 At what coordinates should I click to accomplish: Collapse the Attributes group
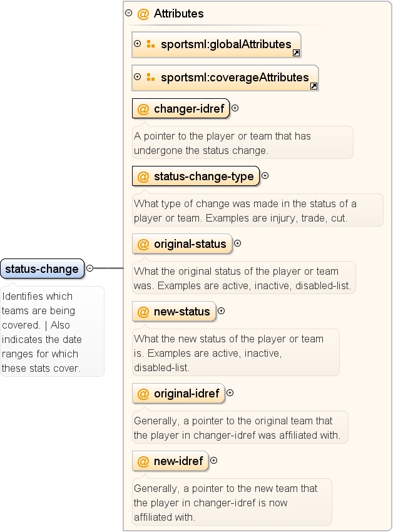click(128, 13)
